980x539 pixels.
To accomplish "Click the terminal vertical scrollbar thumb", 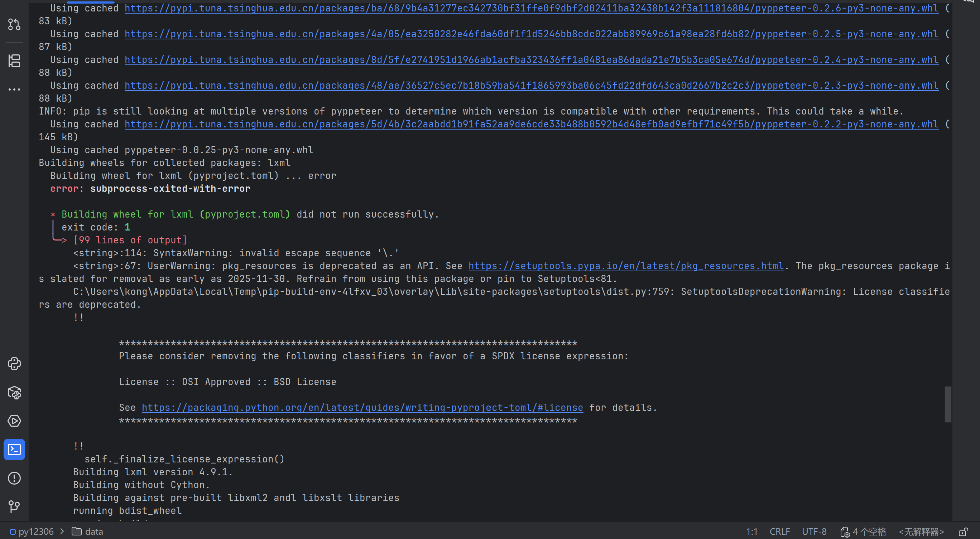I will click(x=948, y=404).
